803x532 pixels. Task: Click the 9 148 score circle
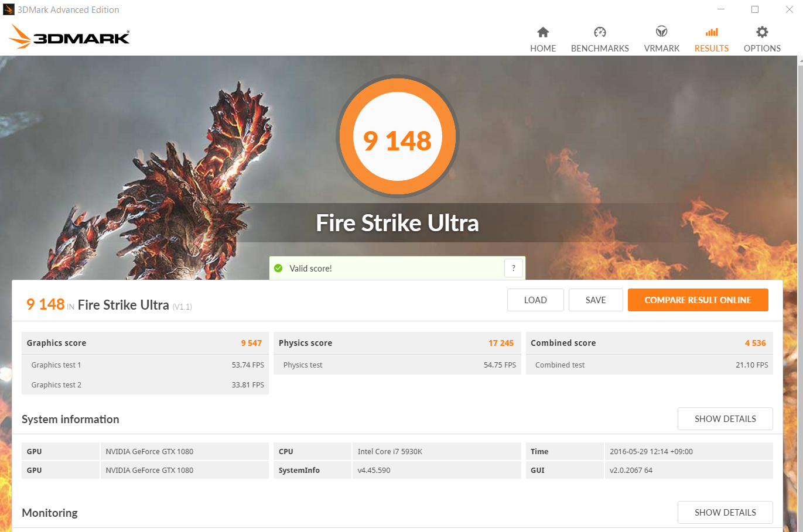(x=398, y=138)
